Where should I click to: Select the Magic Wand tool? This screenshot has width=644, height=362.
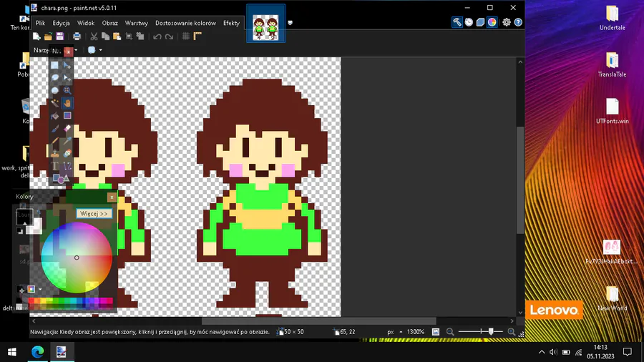[x=54, y=103]
